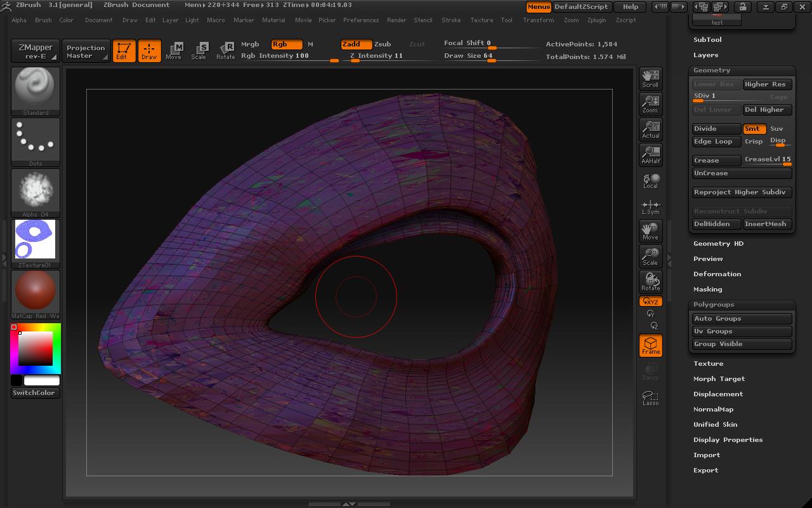The width and height of the screenshot is (812, 508).
Task: Open the Brush menu
Action: (43, 20)
